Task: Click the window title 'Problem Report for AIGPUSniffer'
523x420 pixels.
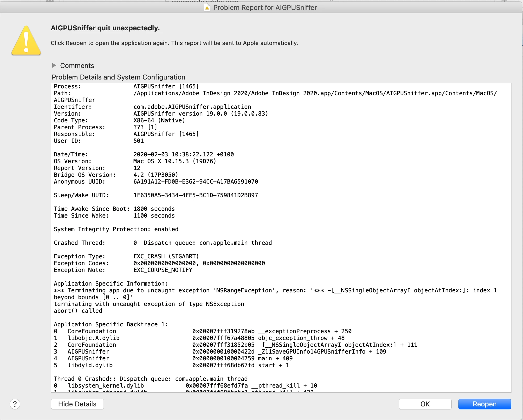Action: [265, 8]
